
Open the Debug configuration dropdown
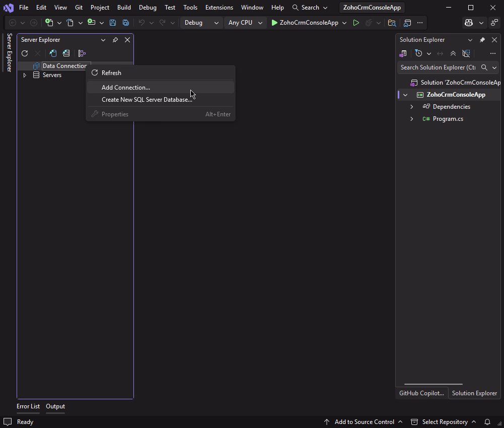[202, 23]
